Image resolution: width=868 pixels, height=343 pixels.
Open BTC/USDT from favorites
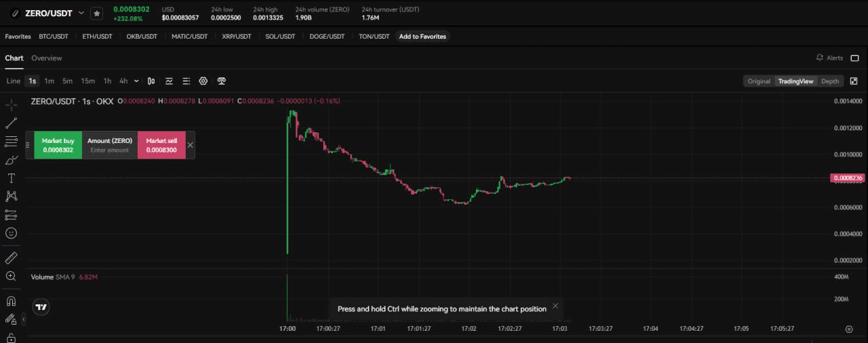[x=54, y=36]
